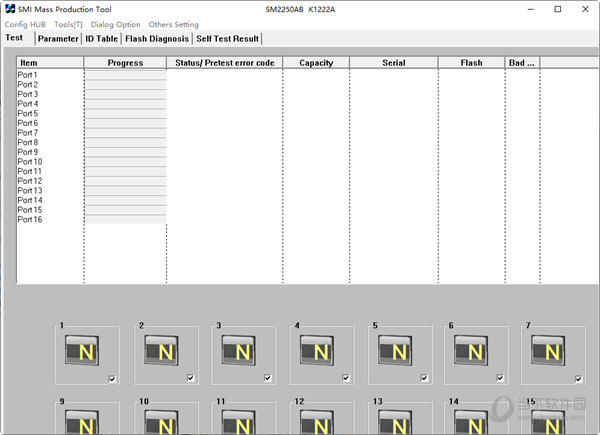Click port 3 N status icon
This screenshot has height=435, width=600.
coord(239,350)
